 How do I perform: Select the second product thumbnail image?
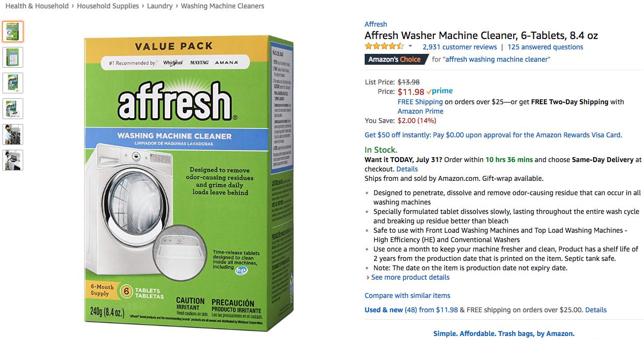pos(12,57)
